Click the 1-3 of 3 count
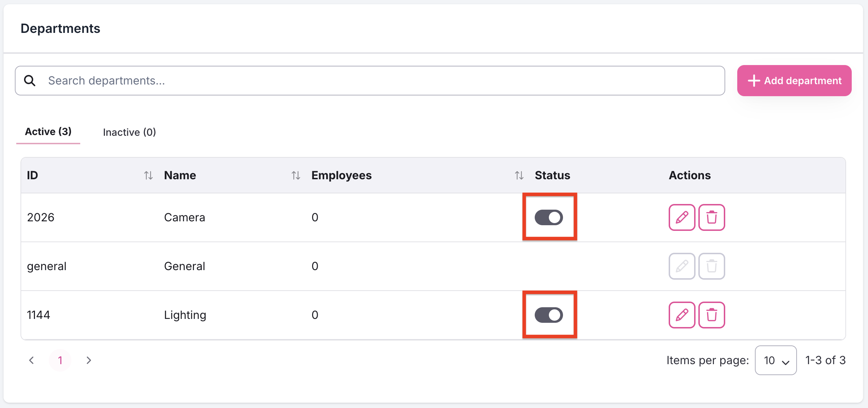The height and width of the screenshot is (408, 868). 825,360
